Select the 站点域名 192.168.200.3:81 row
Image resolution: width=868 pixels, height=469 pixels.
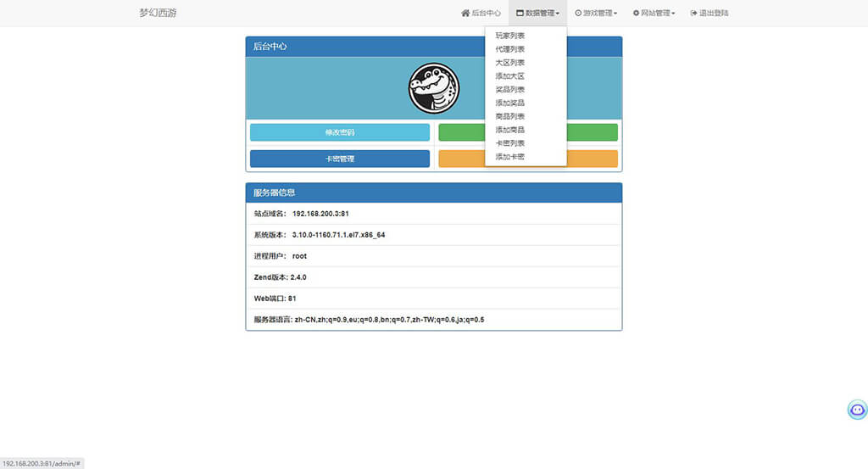coord(434,214)
